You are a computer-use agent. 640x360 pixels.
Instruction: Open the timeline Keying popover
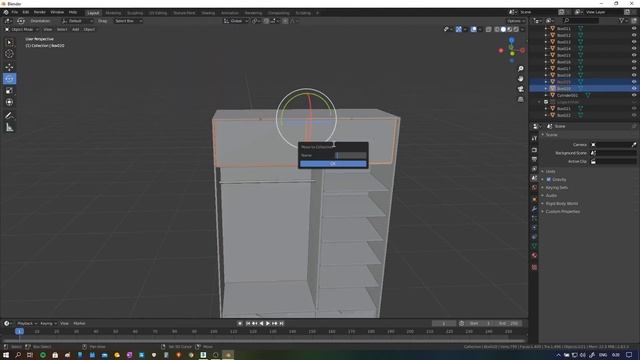coord(48,323)
